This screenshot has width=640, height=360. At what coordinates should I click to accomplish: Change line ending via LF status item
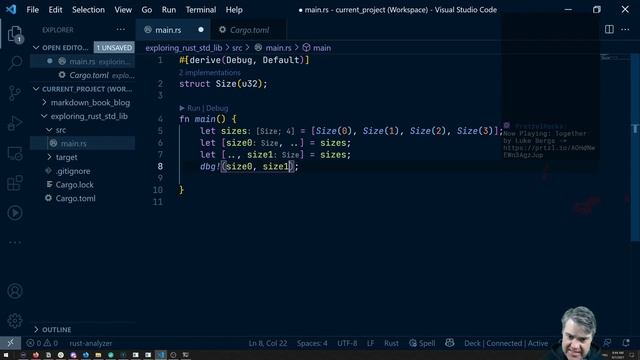click(x=370, y=343)
